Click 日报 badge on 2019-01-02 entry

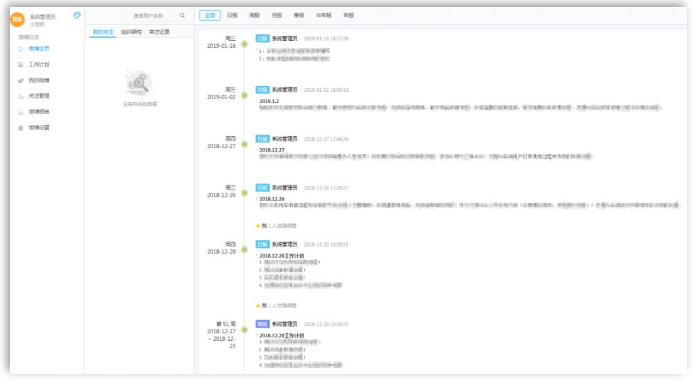[262, 90]
